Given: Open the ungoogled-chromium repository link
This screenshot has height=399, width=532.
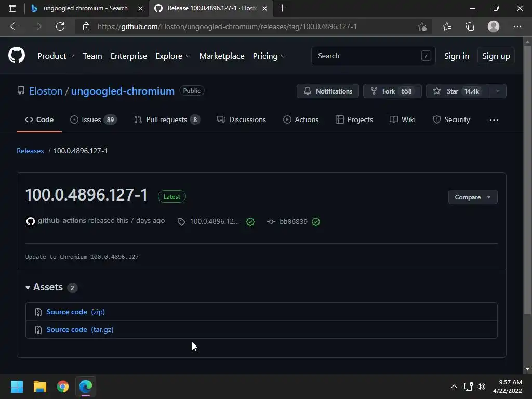Looking at the screenshot, I should pos(123,91).
